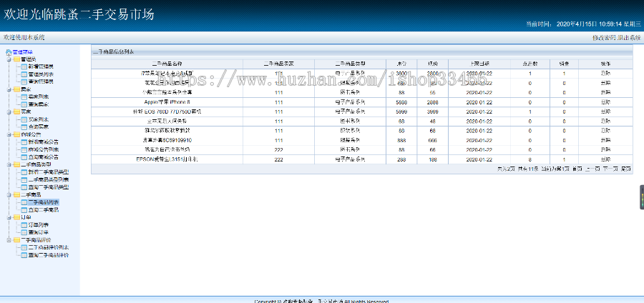Screen dimensions: 644x303
Task: Click the folder icon of 管理员
Action: click(x=16, y=59)
